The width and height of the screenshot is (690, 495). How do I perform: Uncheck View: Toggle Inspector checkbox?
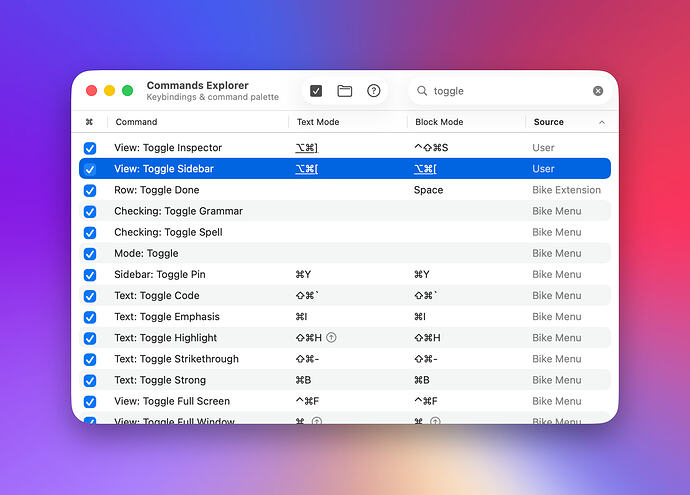click(90, 148)
